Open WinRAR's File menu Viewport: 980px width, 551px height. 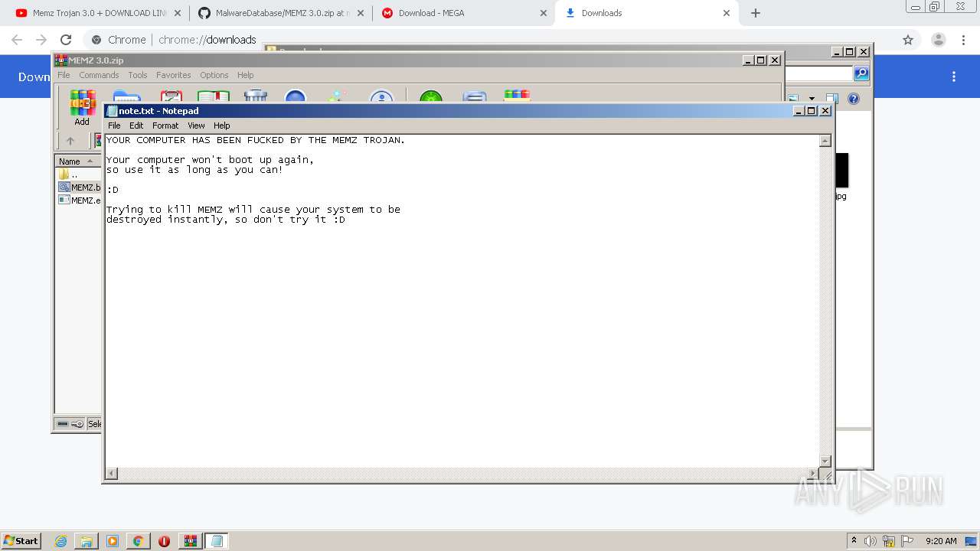[x=64, y=75]
